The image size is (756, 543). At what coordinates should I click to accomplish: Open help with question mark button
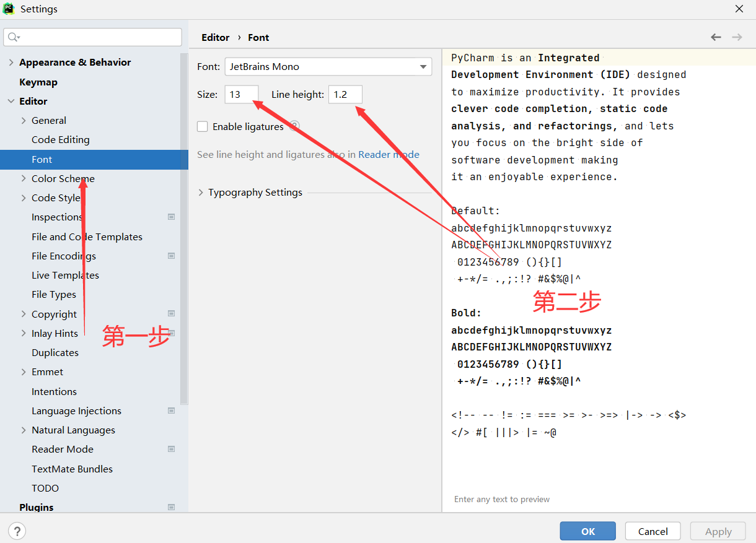[x=17, y=531]
